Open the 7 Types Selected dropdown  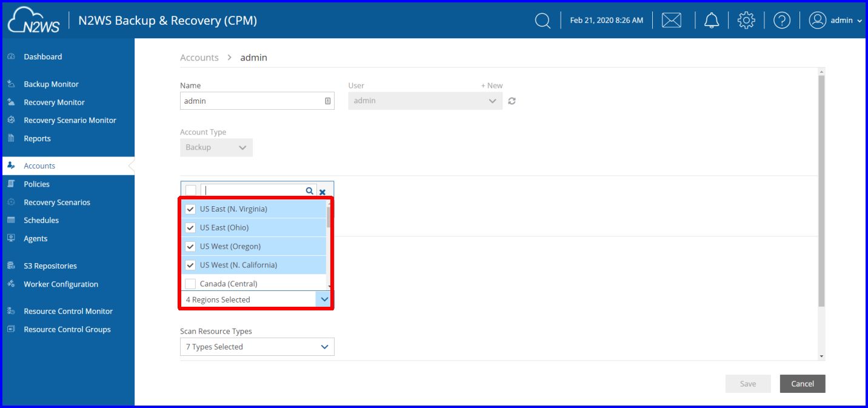click(x=257, y=347)
